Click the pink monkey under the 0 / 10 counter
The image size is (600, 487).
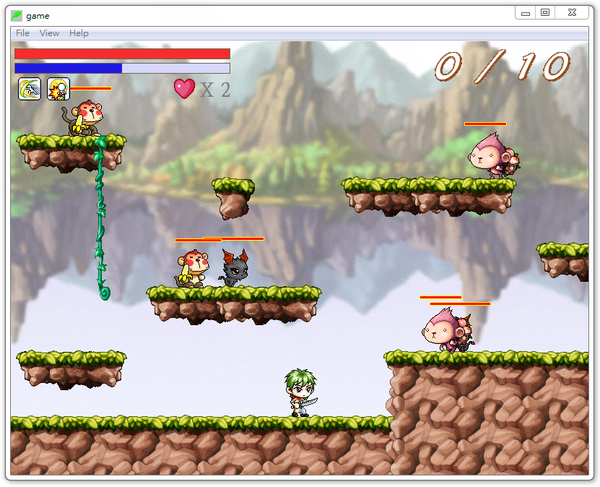coord(493,155)
